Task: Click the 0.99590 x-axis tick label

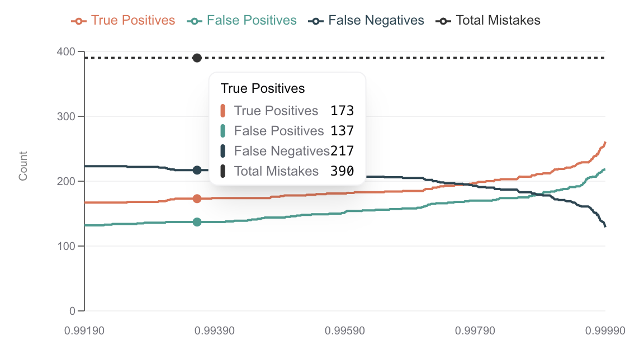Action: (344, 331)
